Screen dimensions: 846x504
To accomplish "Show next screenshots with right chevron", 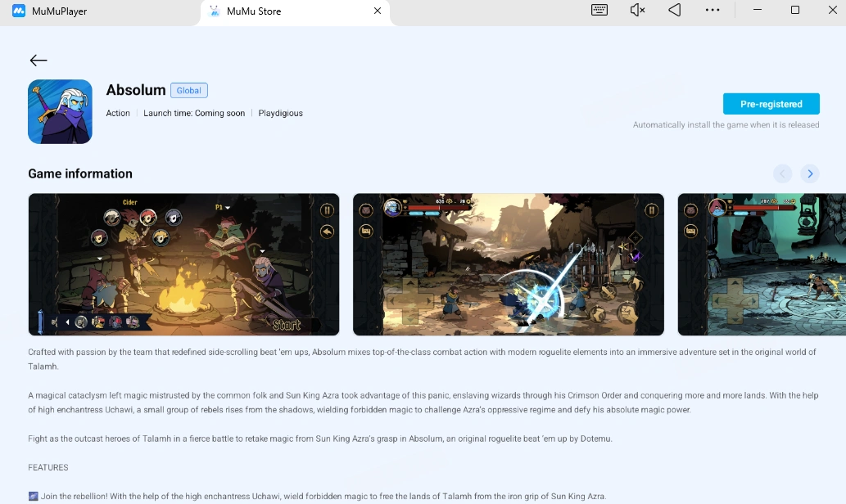I will [810, 173].
